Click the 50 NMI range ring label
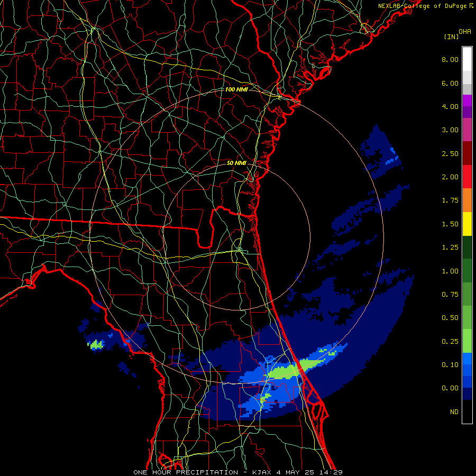 point(236,163)
